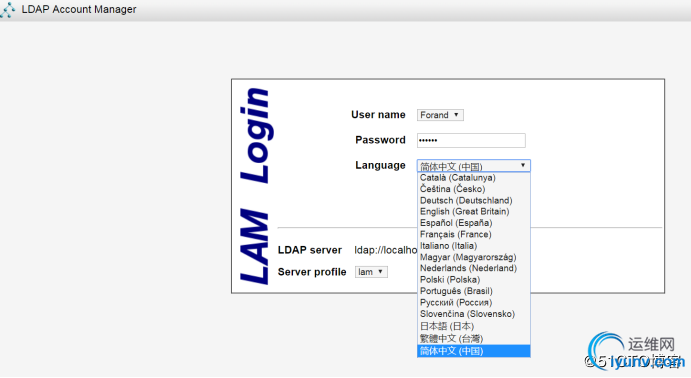Click the LDAP Account Manager tree logo icon

click(x=7, y=10)
